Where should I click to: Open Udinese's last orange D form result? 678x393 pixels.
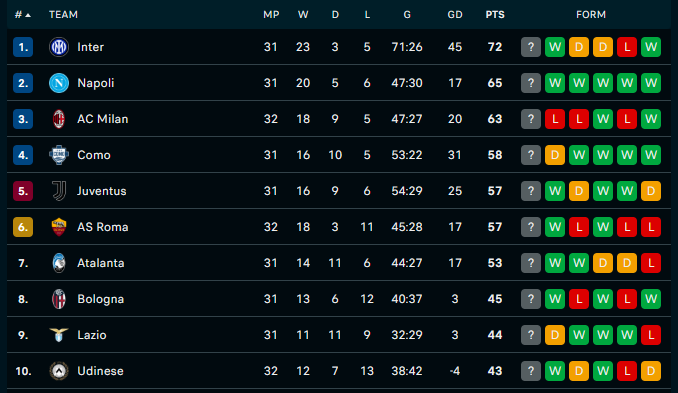click(651, 371)
